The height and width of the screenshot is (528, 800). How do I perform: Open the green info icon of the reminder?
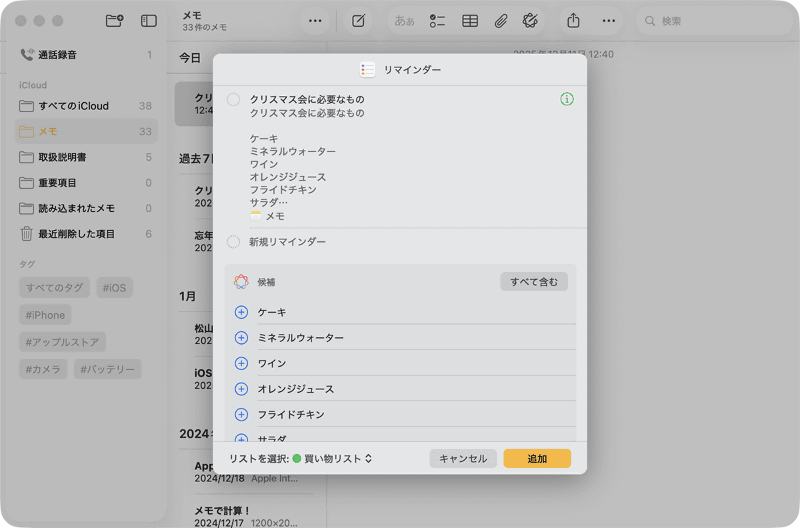coord(567,99)
